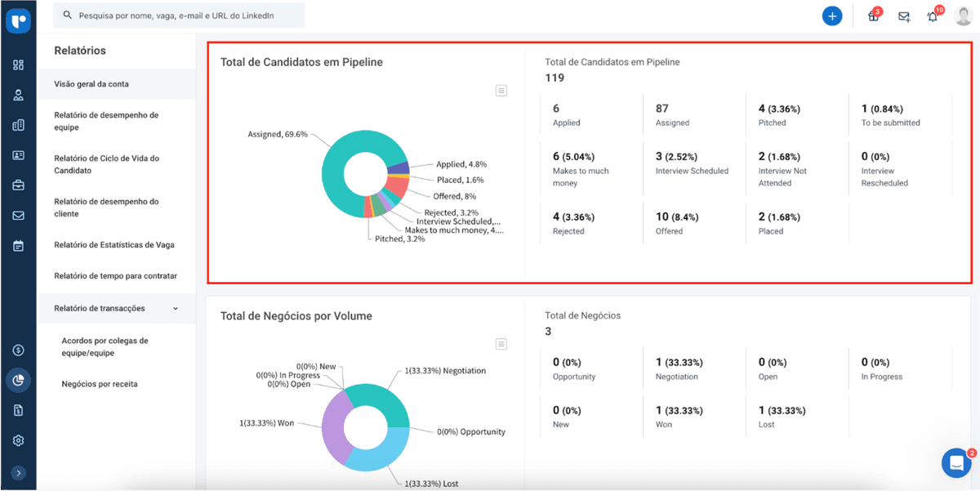
Task: Open the gift icon with 3 badge
Action: point(873,16)
